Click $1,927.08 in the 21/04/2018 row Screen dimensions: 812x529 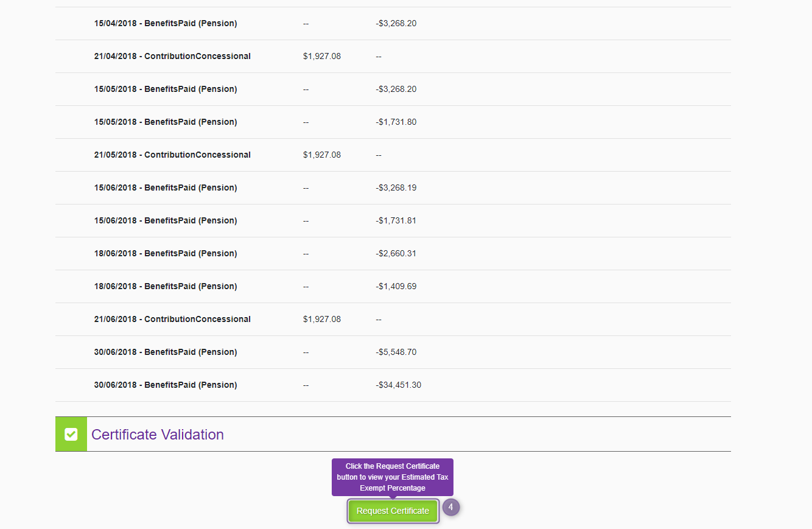(322, 56)
